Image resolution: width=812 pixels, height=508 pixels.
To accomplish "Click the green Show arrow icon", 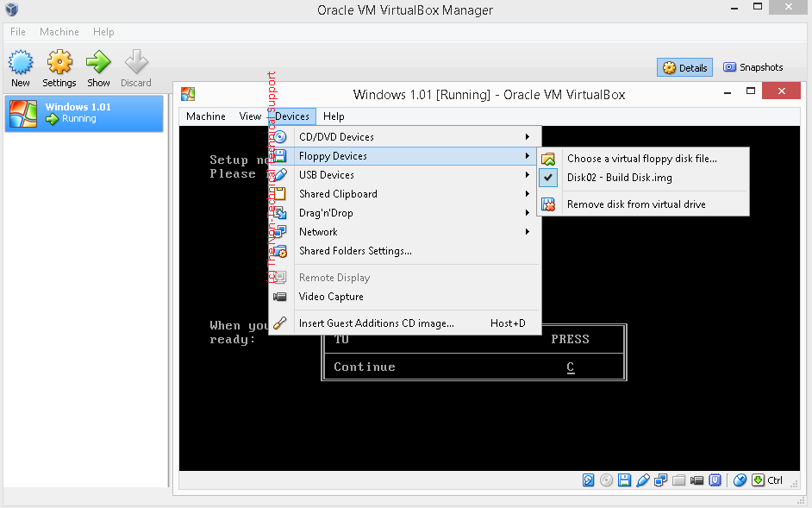I will (98, 62).
